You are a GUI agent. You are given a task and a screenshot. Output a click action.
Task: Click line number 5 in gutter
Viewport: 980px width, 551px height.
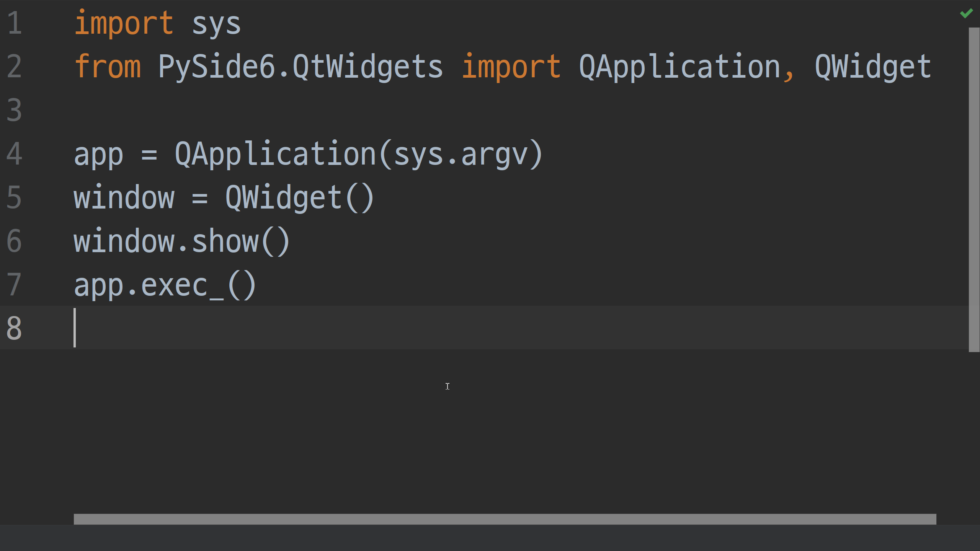click(x=15, y=197)
